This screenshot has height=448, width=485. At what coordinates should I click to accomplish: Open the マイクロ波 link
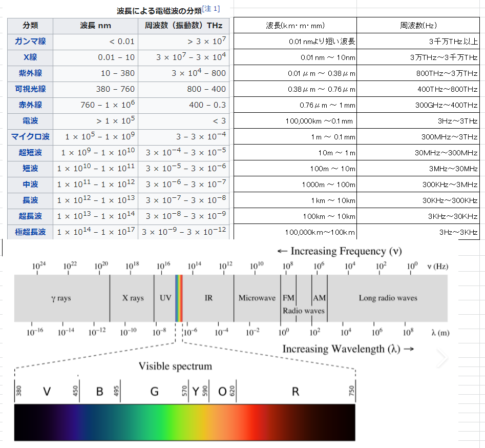tap(30, 137)
